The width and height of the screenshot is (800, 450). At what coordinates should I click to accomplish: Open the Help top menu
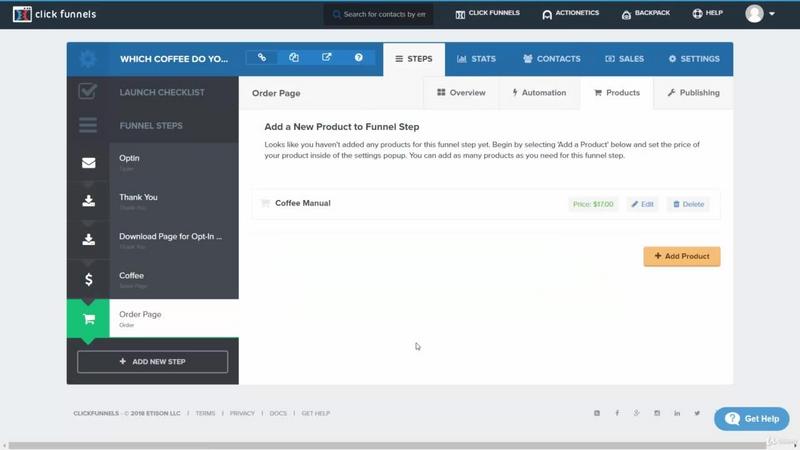pos(708,14)
